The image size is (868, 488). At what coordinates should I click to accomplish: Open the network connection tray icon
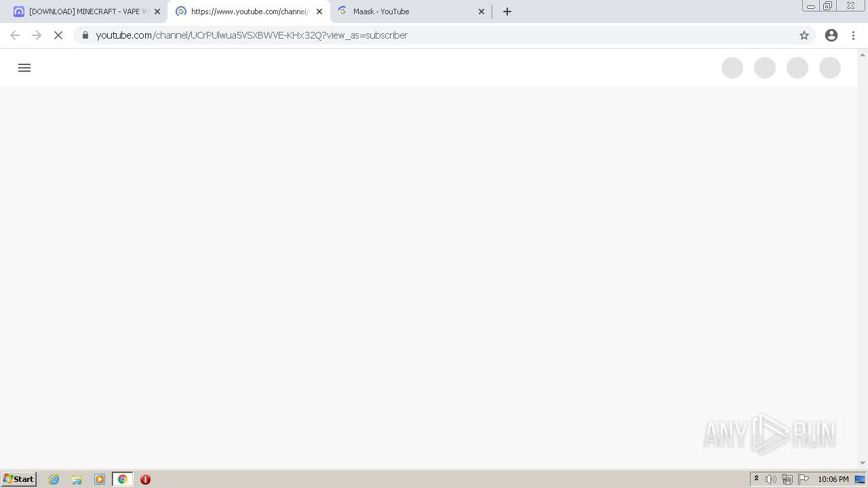click(x=787, y=479)
